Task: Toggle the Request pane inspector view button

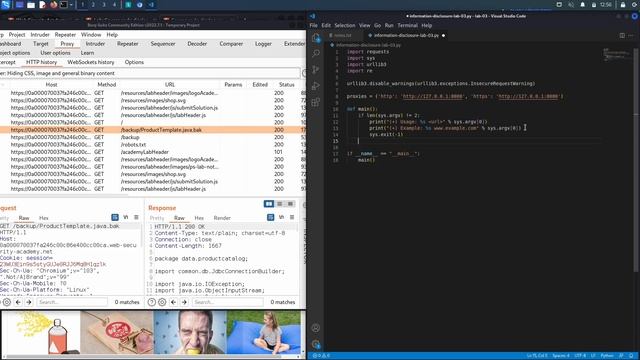Action: [115, 217]
